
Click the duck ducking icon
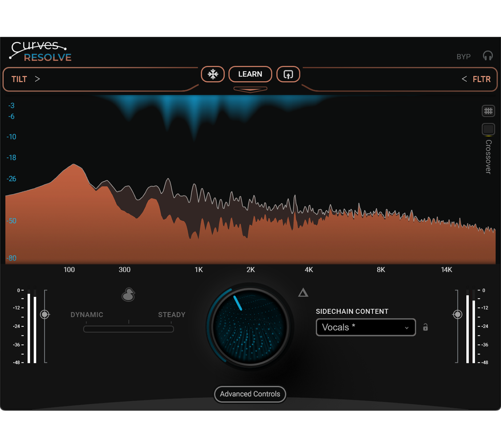(x=128, y=295)
